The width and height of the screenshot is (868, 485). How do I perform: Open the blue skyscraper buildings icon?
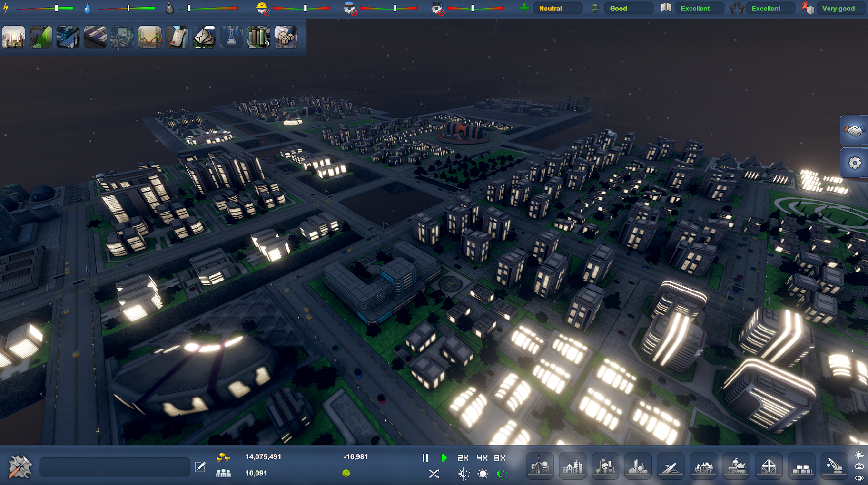(x=68, y=37)
